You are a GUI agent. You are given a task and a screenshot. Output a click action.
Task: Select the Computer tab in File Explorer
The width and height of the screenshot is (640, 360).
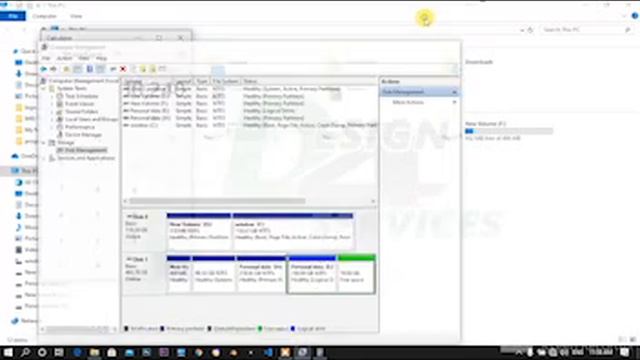tap(44, 16)
